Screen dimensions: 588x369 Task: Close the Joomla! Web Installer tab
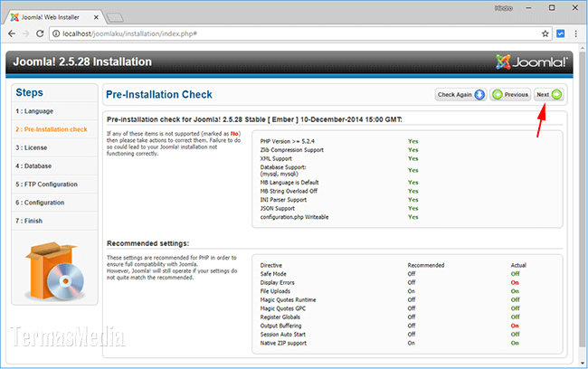(x=96, y=17)
